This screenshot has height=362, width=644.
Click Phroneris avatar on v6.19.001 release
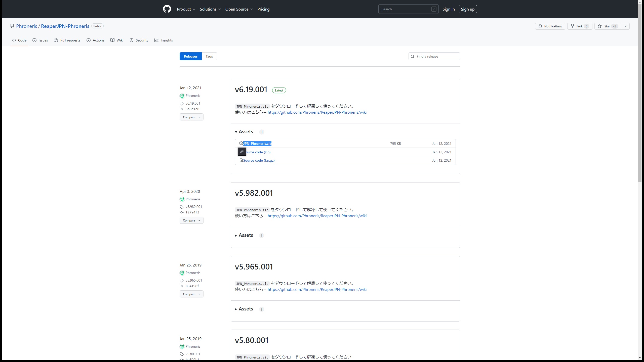pos(182,96)
